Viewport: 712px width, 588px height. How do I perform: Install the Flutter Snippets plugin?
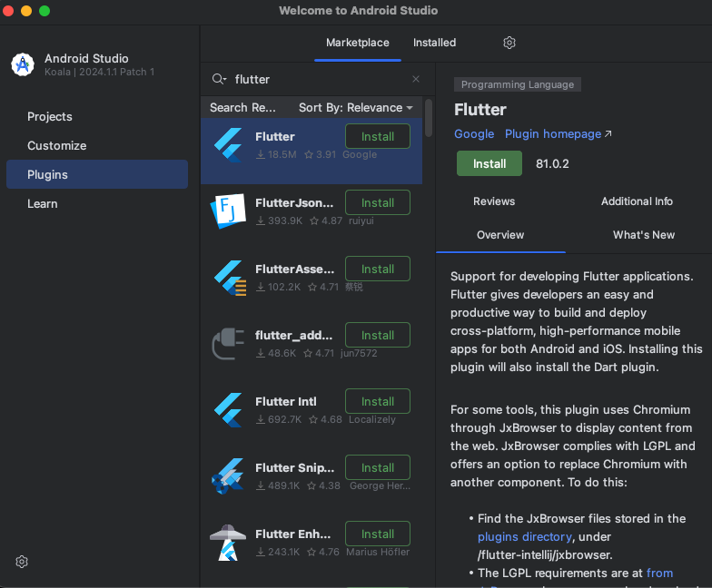[378, 467]
